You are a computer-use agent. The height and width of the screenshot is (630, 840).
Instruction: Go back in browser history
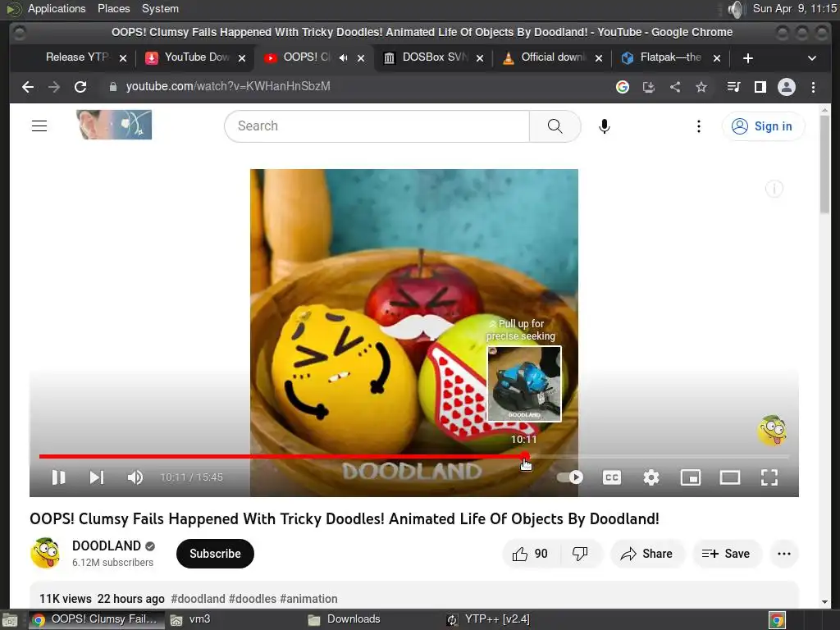click(x=28, y=87)
